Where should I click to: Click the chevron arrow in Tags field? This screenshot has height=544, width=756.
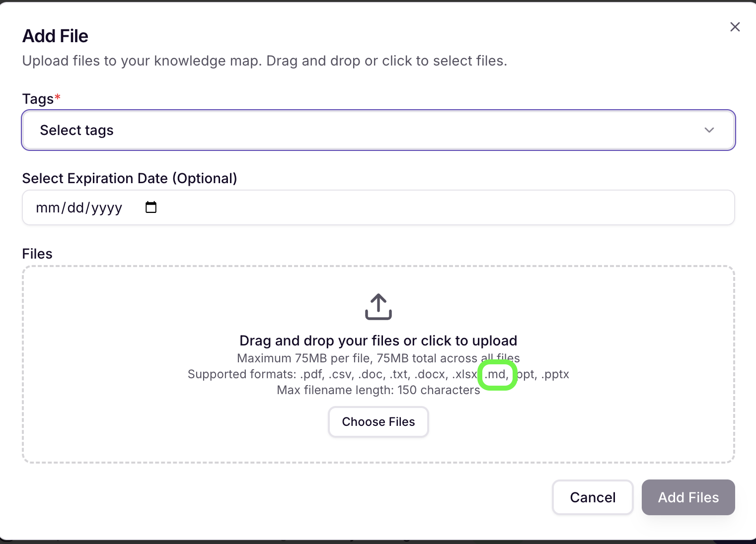(709, 130)
